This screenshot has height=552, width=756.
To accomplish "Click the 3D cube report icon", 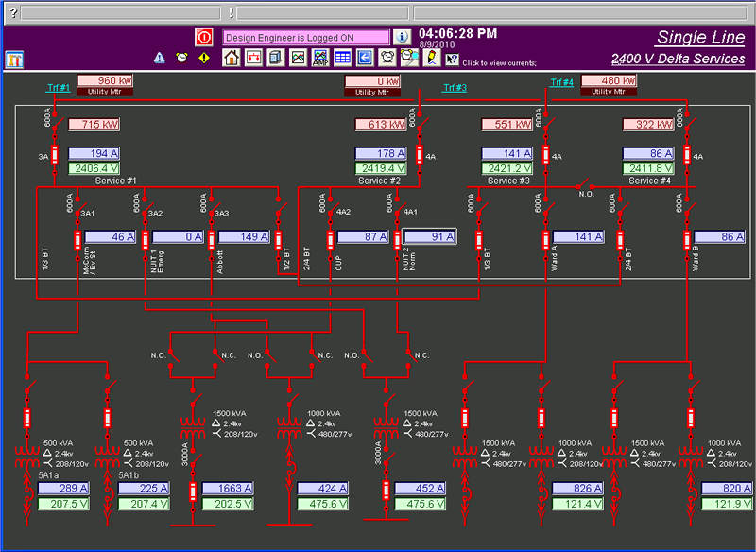I will [x=275, y=59].
